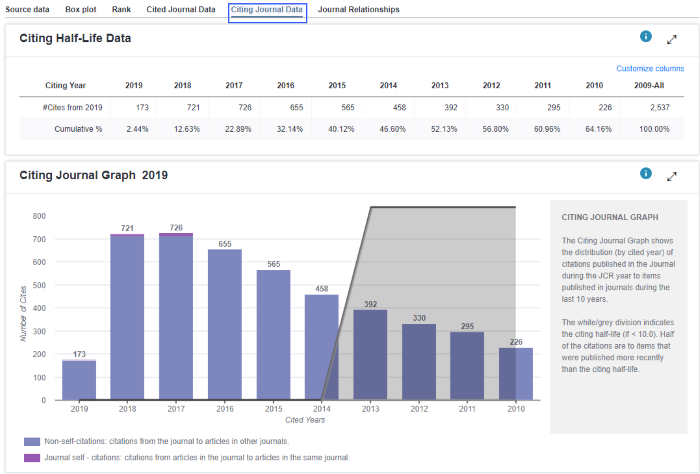Go to Cited Journal Data tab
The height and width of the screenshot is (474, 700).
pos(181,9)
